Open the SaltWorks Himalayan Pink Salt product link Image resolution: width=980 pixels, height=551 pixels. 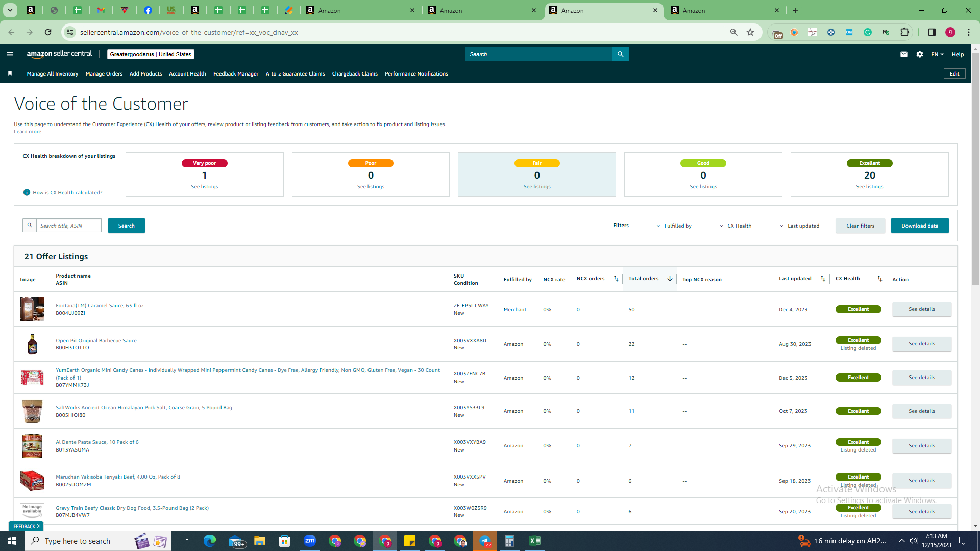click(x=144, y=407)
